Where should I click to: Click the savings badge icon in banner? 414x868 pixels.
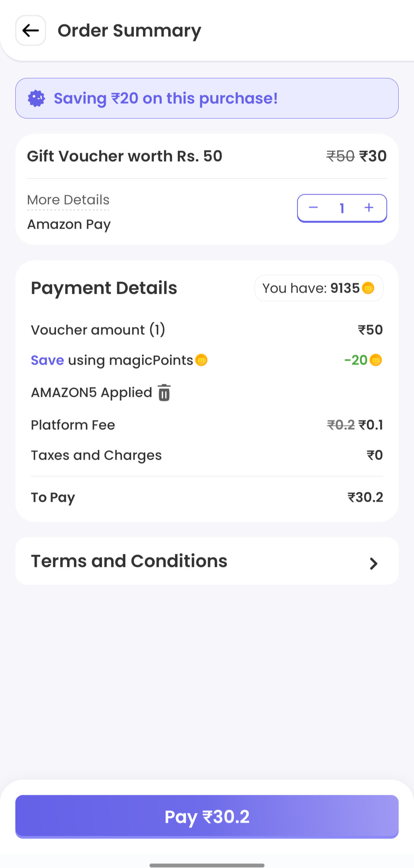coord(36,98)
